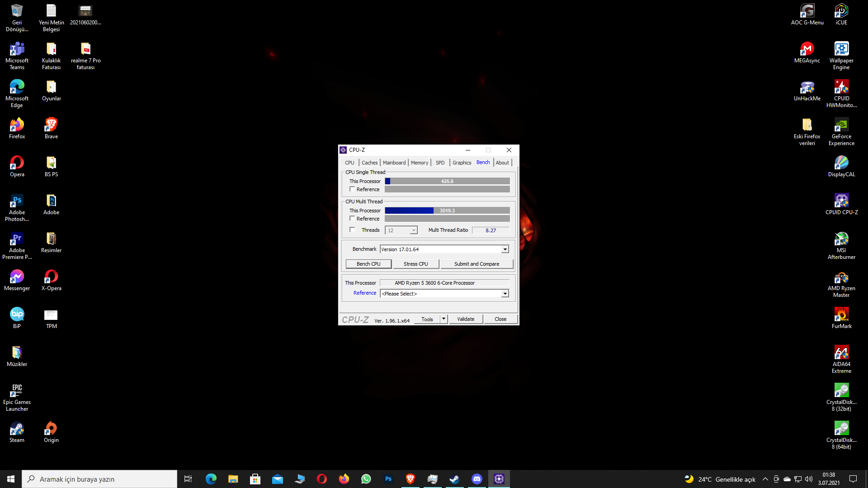The width and height of the screenshot is (868, 488).
Task: Open MEGAsync desktop shortcut
Action: point(807,52)
